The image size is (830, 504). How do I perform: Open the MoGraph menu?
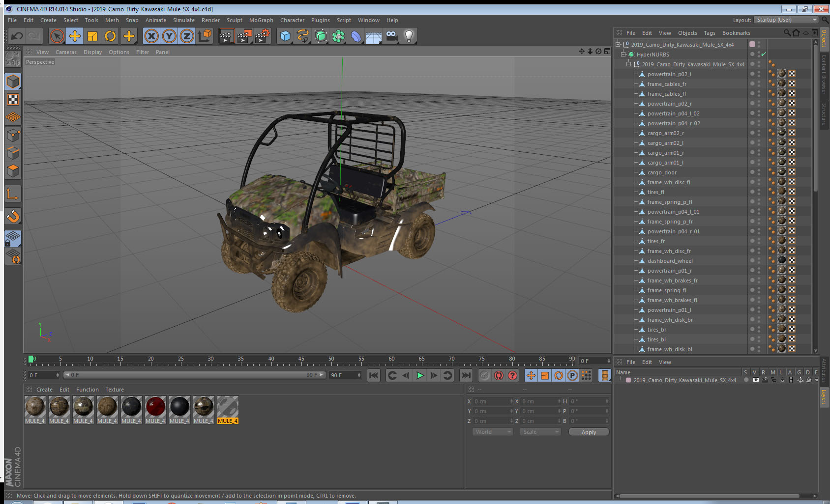(x=261, y=20)
